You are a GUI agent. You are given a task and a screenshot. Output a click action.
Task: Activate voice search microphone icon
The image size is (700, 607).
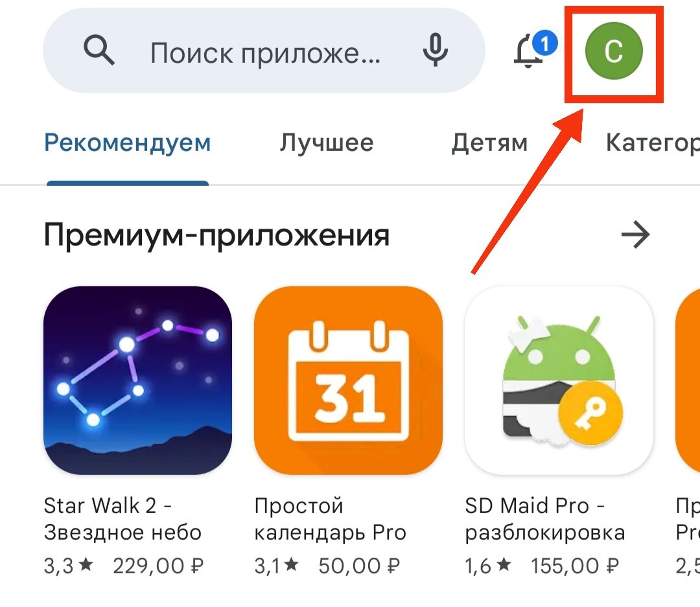tap(436, 50)
